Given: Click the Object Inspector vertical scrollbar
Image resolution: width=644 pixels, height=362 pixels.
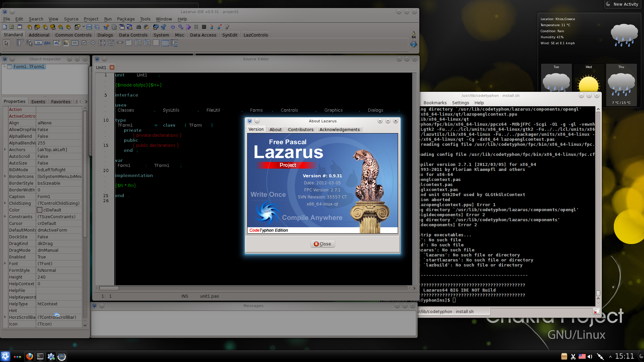Looking at the screenshot, I should 85,174.
